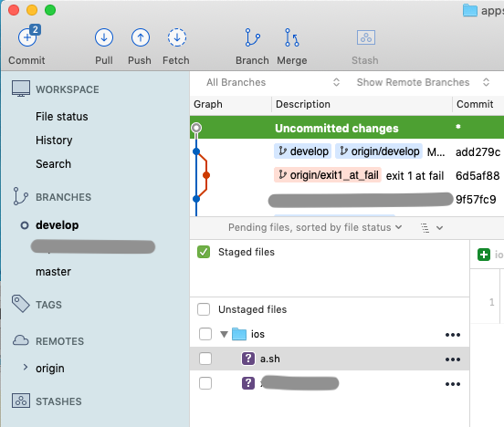The image size is (504, 427).
Task: Stage a.sh using its checkbox
Action: tap(205, 359)
